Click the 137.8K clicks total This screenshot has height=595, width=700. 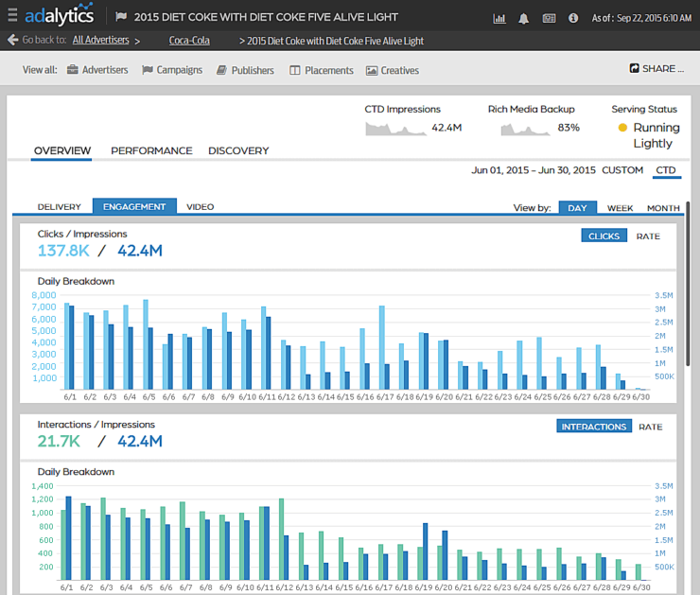click(x=63, y=251)
